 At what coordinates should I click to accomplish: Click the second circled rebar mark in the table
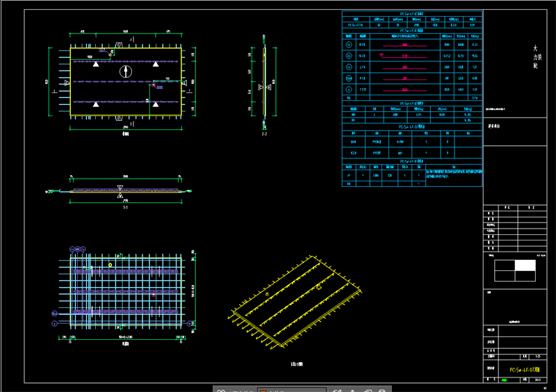point(349,56)
